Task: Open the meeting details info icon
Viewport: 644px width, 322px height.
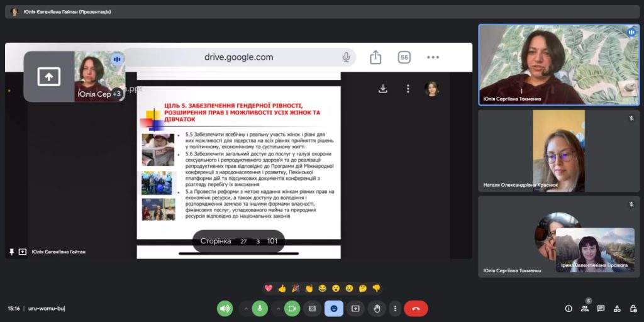Action: (569, 309)
